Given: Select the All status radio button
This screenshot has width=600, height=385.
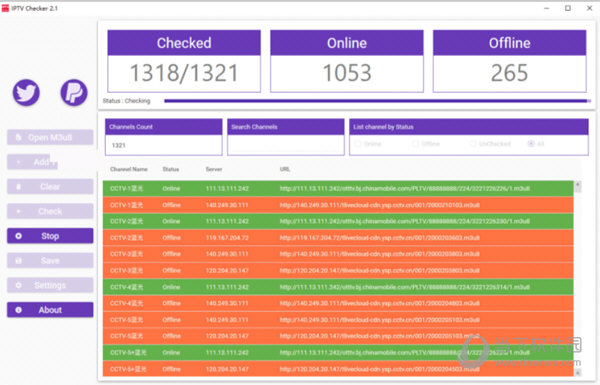Looking at the screenshot, I should coord(531,144).
